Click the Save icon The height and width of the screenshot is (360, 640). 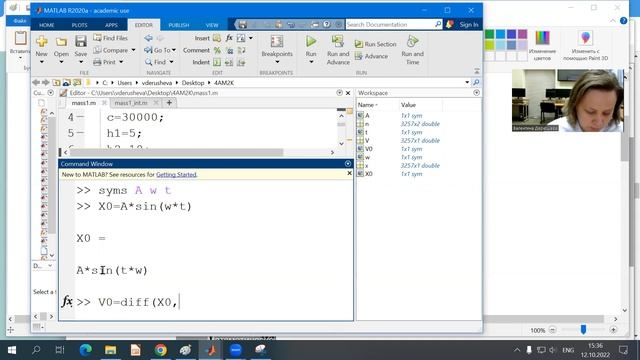coord(80,41)
